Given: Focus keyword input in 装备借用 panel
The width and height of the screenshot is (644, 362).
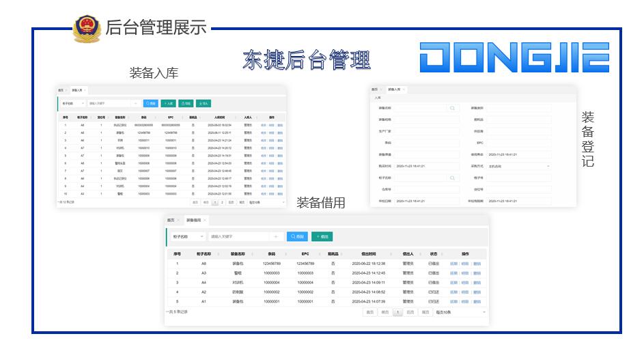Looking at the screenshot, I should [x=238, y=237].
